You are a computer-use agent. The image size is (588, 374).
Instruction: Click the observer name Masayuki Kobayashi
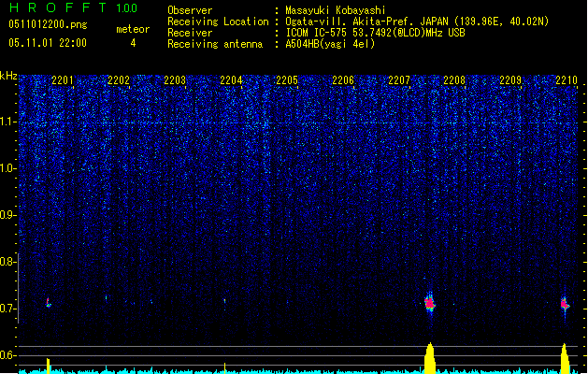click(x=336, y=10)
